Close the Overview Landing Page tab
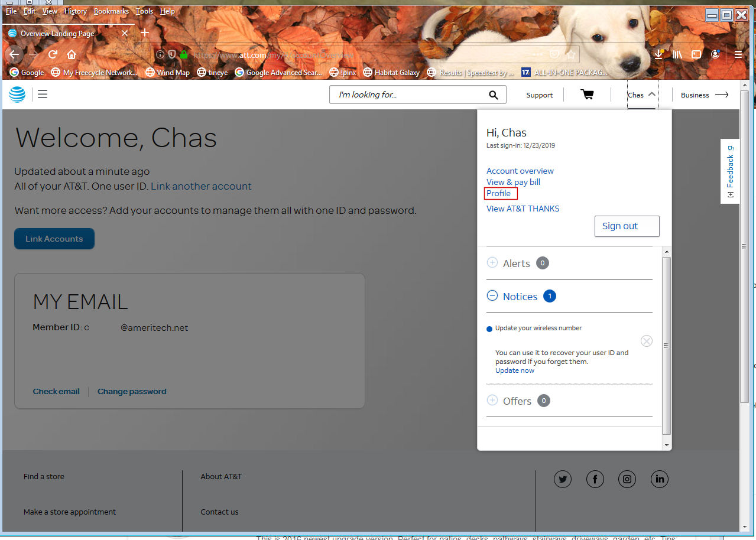Image resolution: width=756 pixels, height=540 pixels. click(x=125, y=33)
